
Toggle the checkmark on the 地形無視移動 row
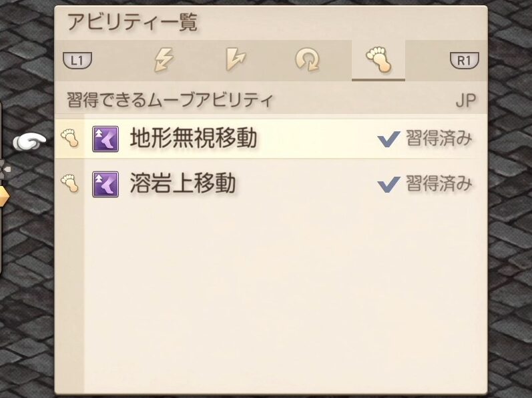click(x=388, y=139)
